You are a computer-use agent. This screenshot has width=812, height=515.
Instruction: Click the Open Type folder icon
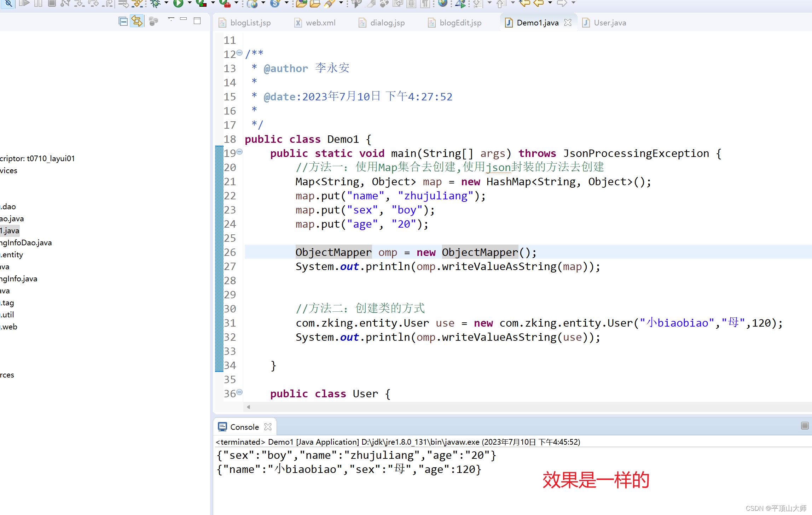301,4
